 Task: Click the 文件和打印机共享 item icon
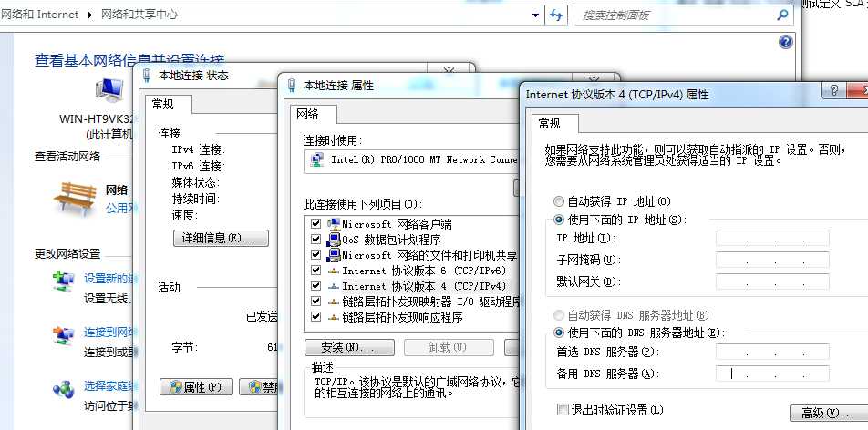pyautogui.click(x=334, y=255)
